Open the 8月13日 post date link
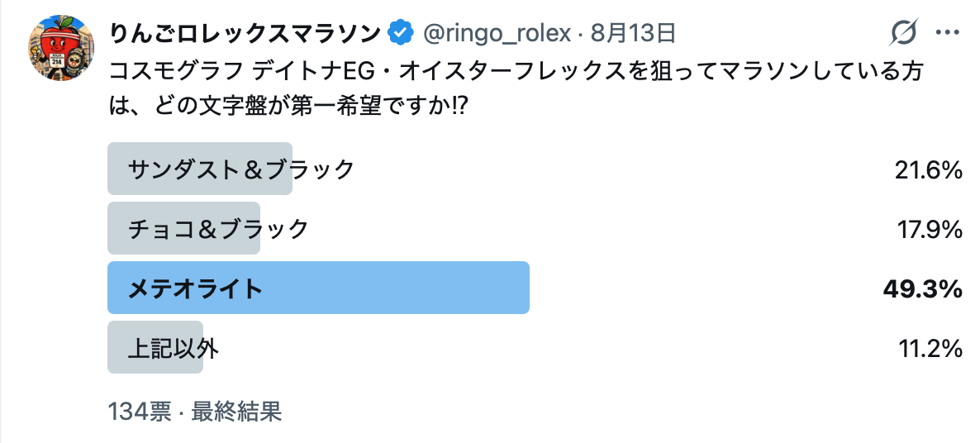980x443 pixels. tap(633, 33)
